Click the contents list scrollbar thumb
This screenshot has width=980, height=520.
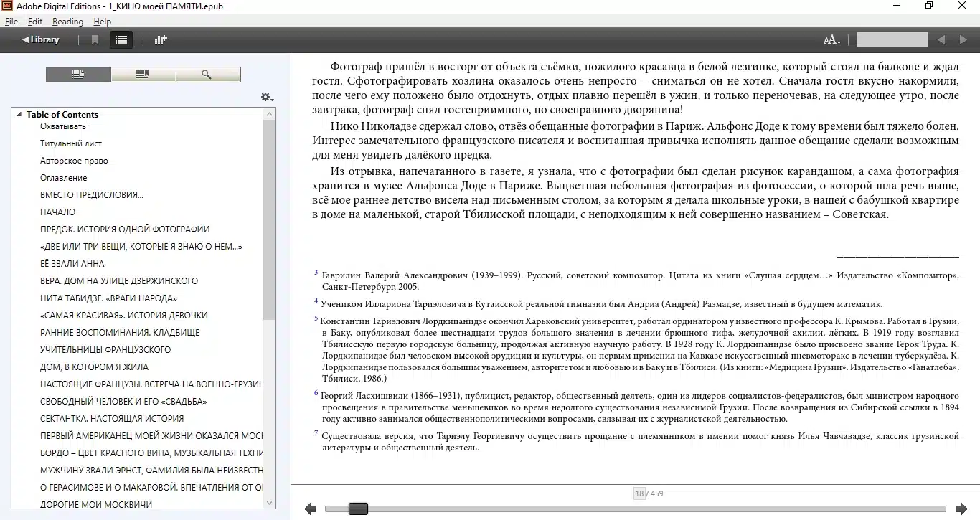270,219
